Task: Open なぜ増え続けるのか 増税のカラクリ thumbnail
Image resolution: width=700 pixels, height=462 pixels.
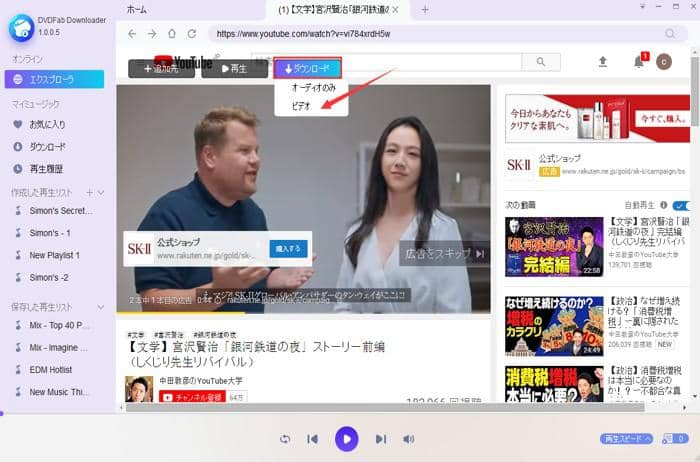Action: 554,326
